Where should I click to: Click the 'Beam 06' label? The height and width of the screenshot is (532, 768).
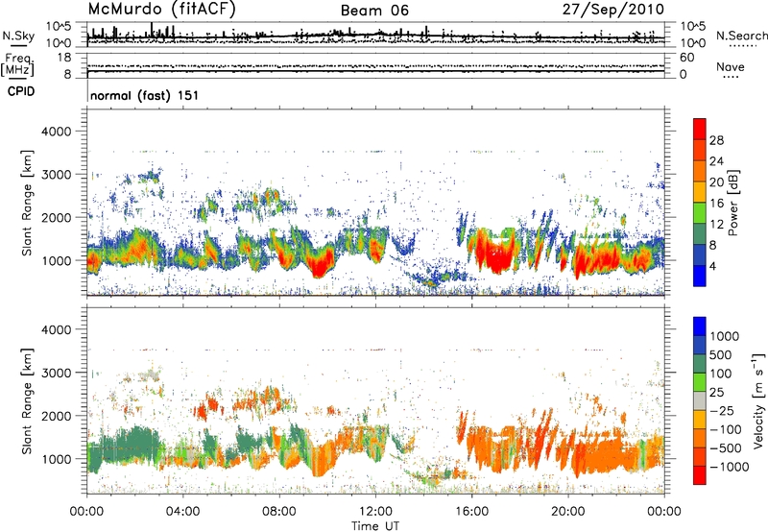(374, 11)
